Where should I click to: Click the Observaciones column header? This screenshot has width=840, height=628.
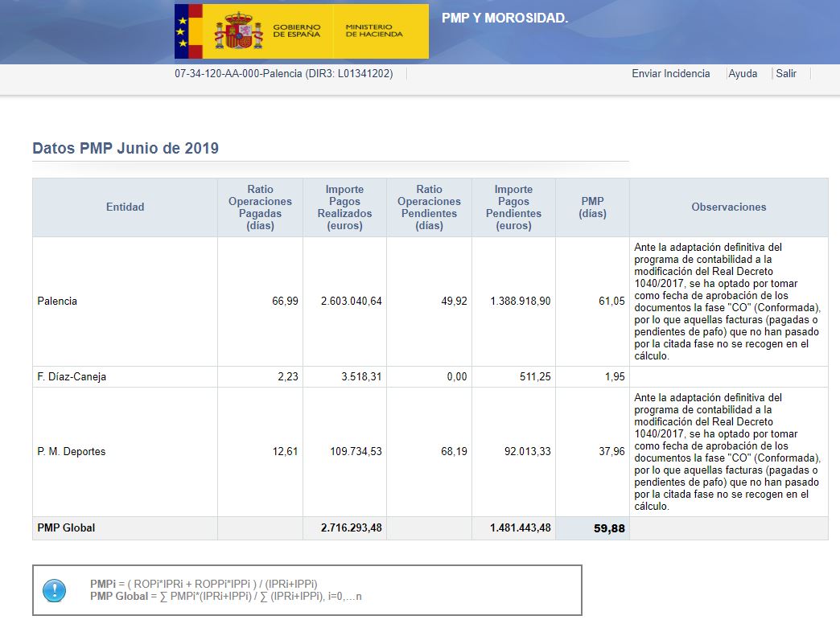coord(728,207)
